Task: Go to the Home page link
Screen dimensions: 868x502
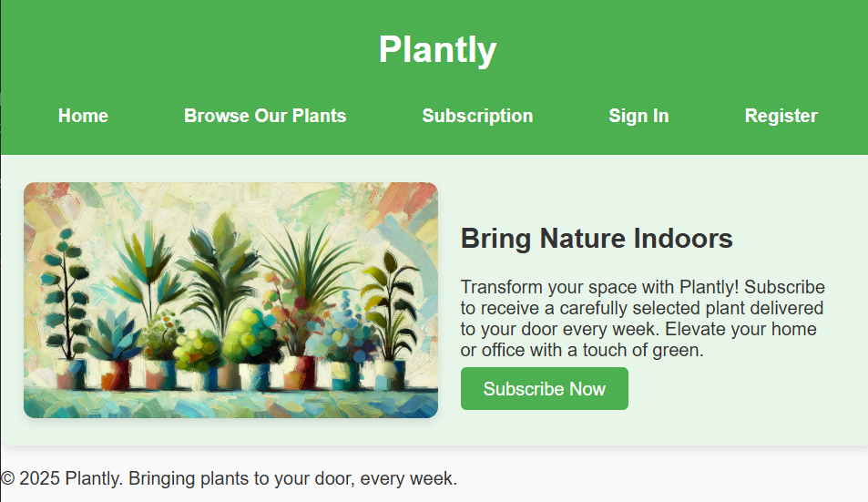Action: 83,116
